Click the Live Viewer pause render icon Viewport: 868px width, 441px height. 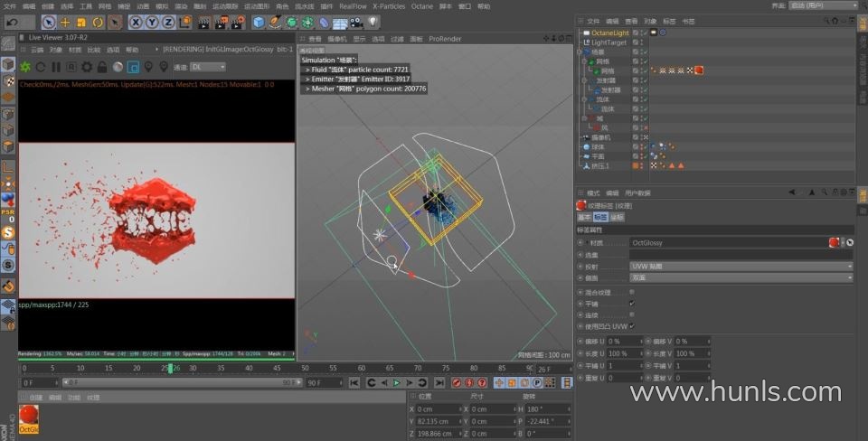coord(55,67)
